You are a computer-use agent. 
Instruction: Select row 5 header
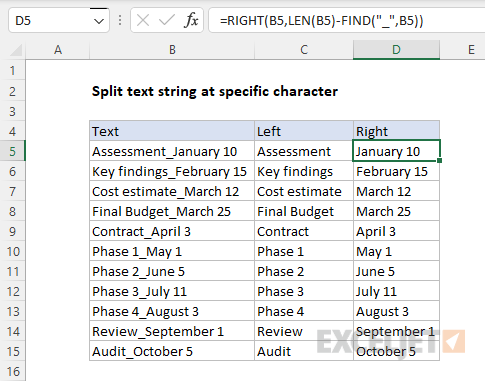coord(13,151)
